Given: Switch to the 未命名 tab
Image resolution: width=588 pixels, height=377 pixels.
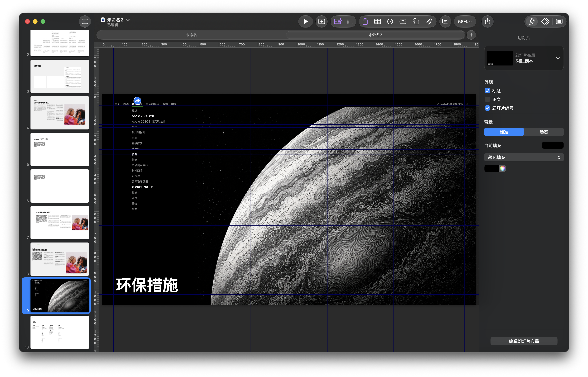Looking at the screenshot, I should point(191,35).
